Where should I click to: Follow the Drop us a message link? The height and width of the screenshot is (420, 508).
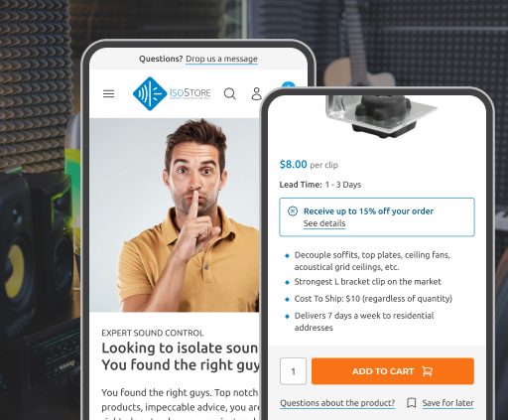click(x=221, y=59)
